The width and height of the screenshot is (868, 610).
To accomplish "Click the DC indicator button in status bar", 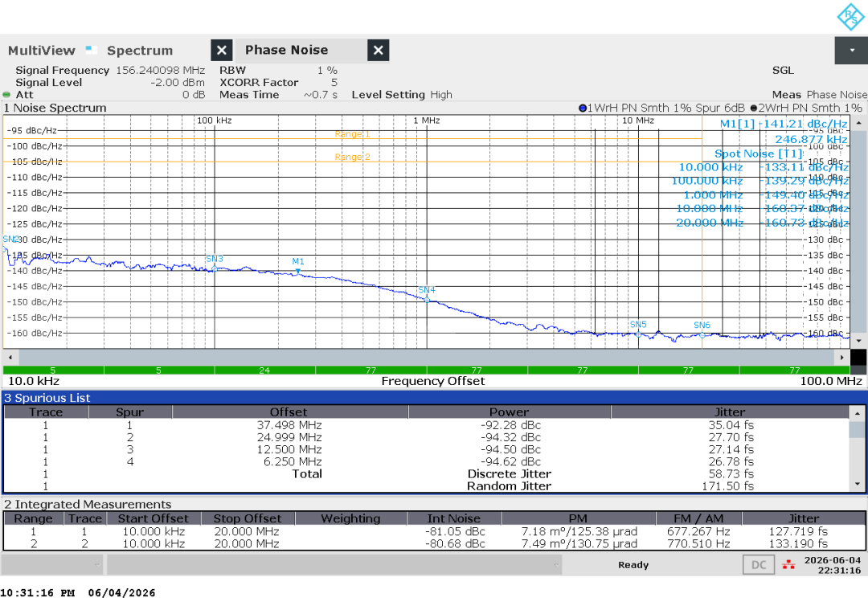I will pyautogui.click(x=759, y=565).
